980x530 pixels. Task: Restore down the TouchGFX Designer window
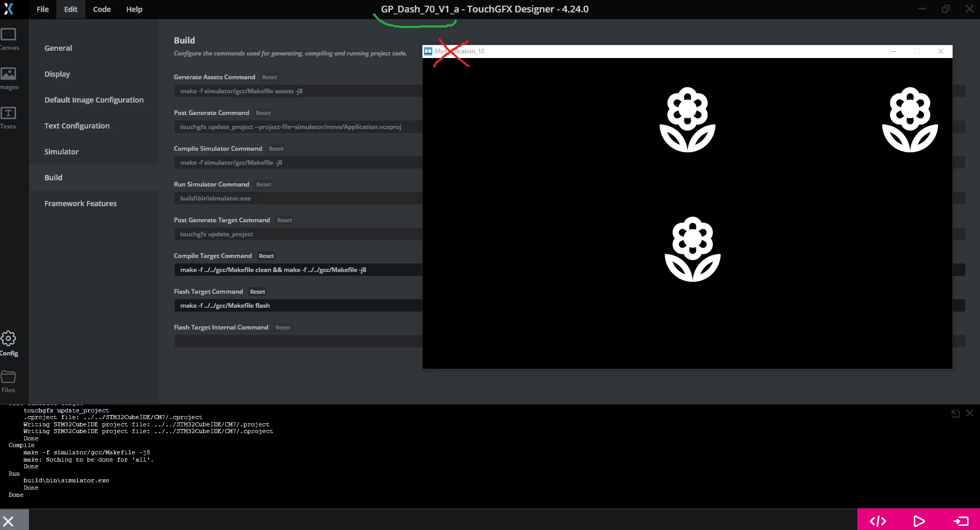click(x=946, y=9)
